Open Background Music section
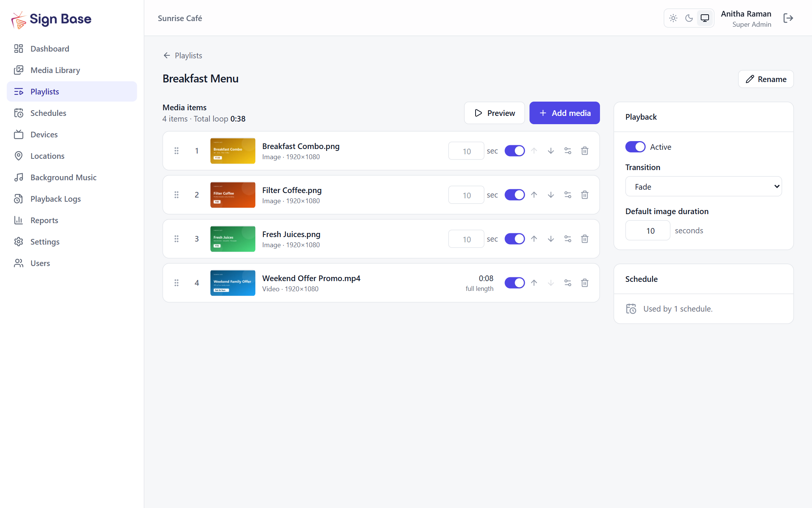Image resolution: width=812 pixels, height=508 pixels. click(72, 177)
